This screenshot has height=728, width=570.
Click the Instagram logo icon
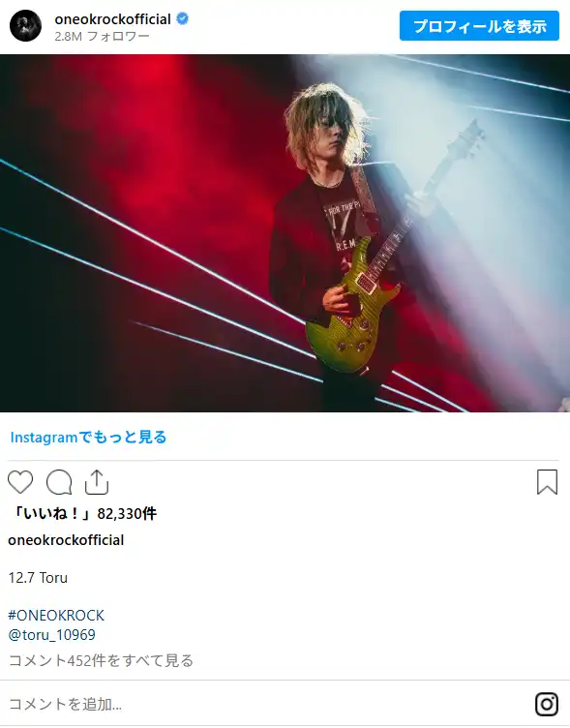(547, 705)
